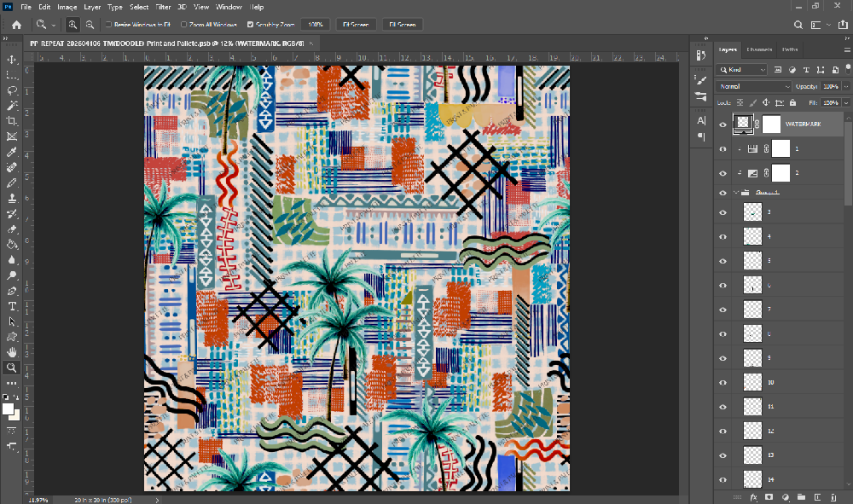Open the Zoom tool preset picker arrow
853x504 pixels.
point(53,25)
